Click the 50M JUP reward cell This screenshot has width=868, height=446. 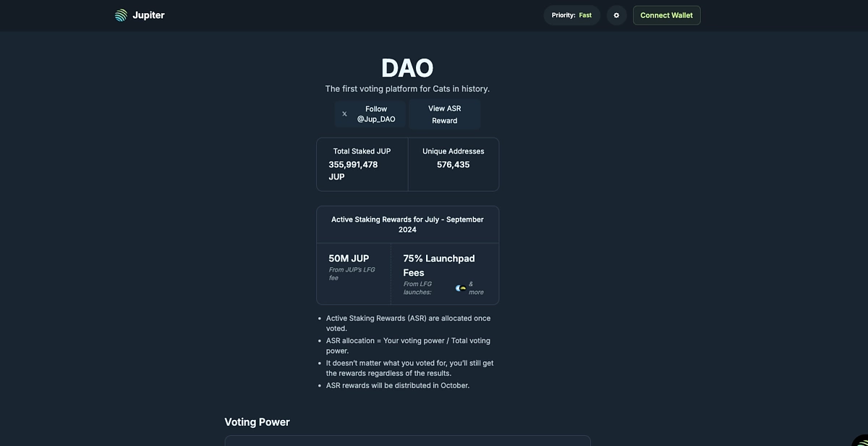pyautogui.click(x=354, y=274)
